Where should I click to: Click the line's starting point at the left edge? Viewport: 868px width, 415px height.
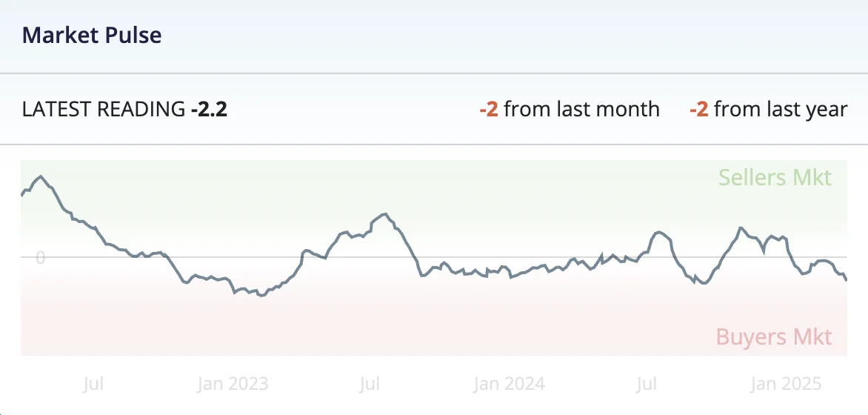point(21,196)
